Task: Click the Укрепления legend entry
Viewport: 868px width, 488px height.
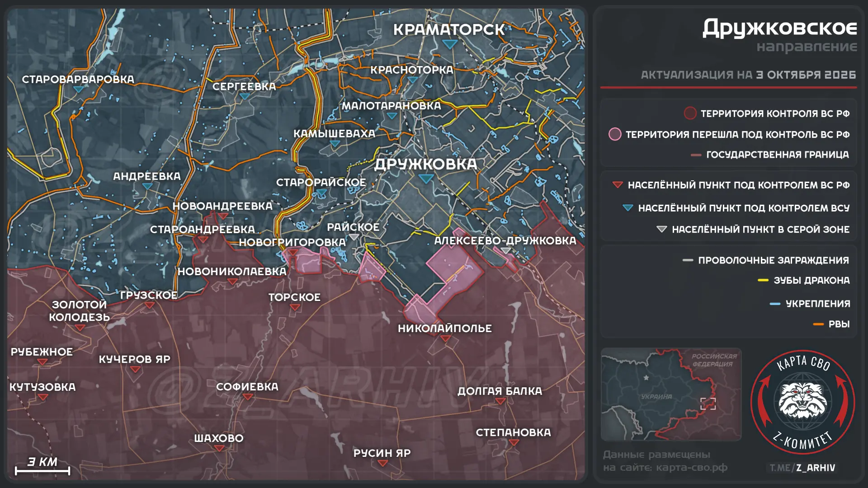Action: tap(810, 304)
